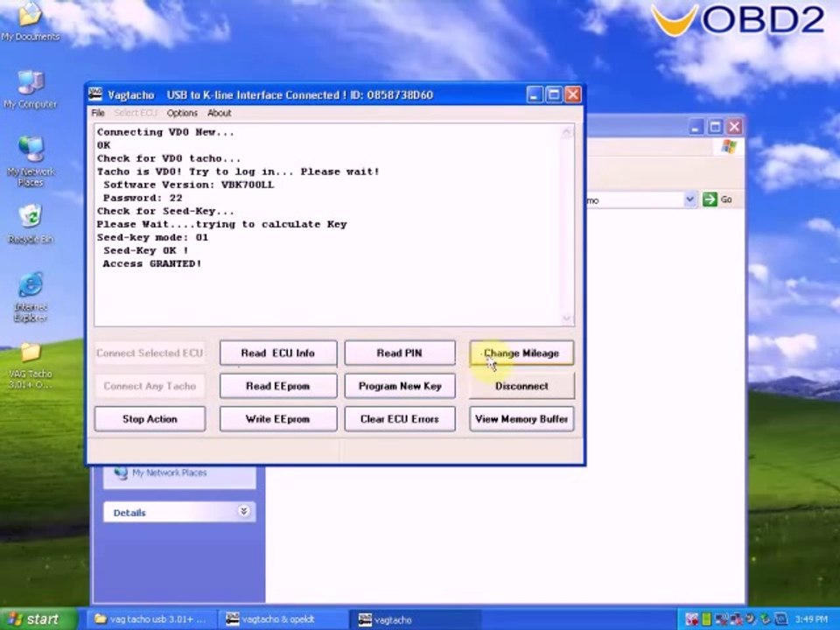Click the Stop Action button

(x=150, y=419)
